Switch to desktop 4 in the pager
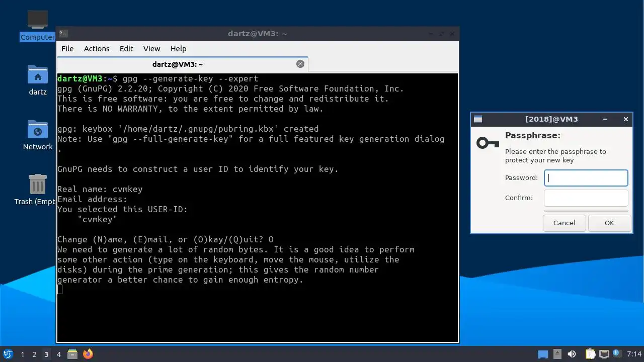 point(58,354)
